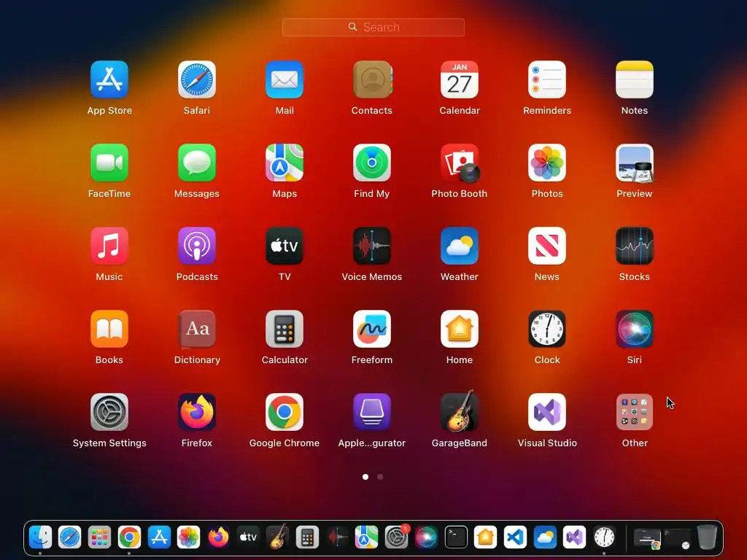The height and width of the screenshot is (560, 747).
Task: Click Firefox icon in the Dock
Action: click(x=218, y=537)
